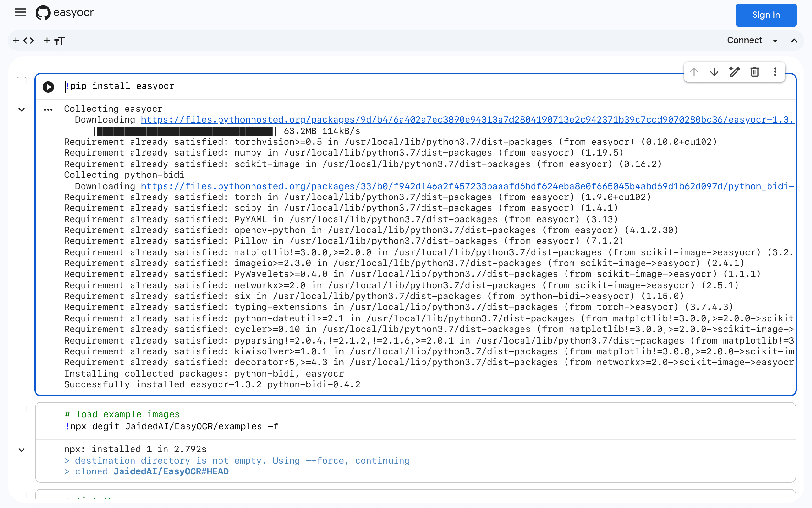Select the easyocr notebook title
This screenshot has height=508, width=812.
(x=74, y=12)
